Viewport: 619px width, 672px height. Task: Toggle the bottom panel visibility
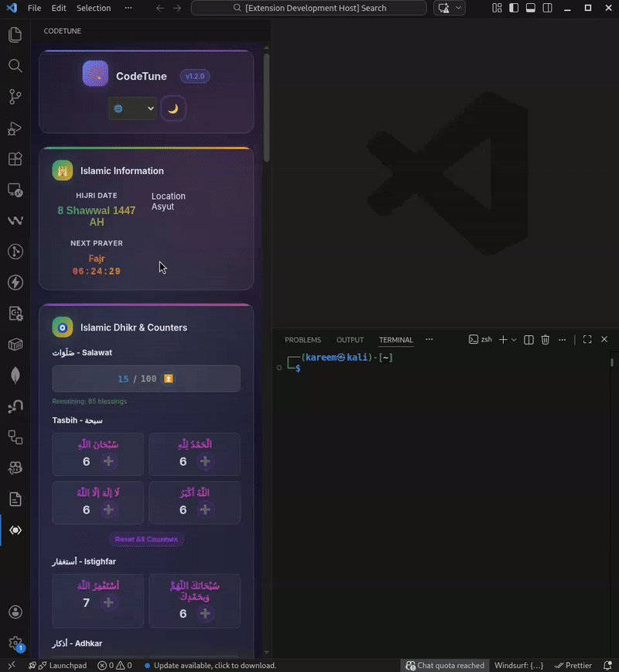point(530,8)
